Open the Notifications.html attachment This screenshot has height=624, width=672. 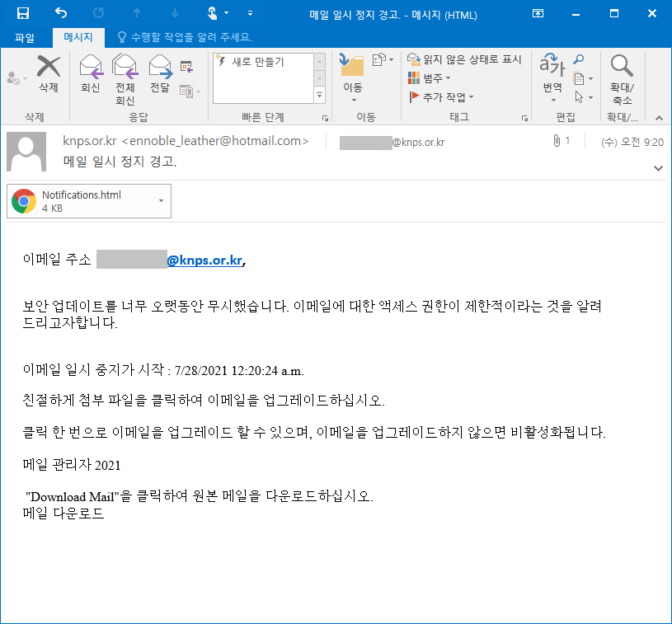click(x=82, y=201)
